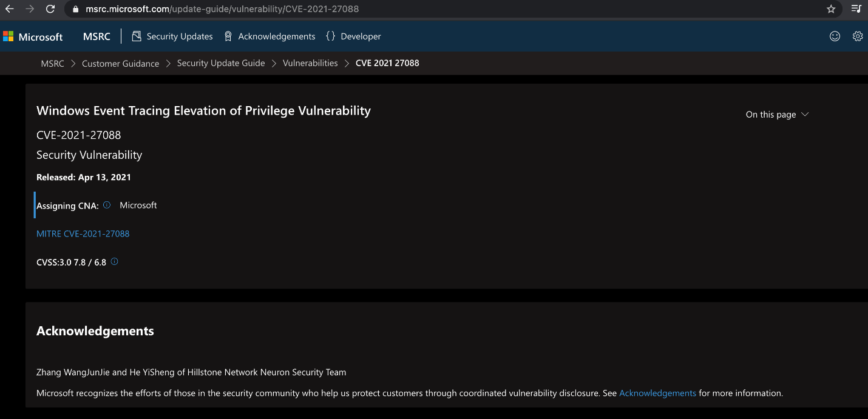Click the vulnerability title heading
Screen dimensions: 868x419
[203, 110]
